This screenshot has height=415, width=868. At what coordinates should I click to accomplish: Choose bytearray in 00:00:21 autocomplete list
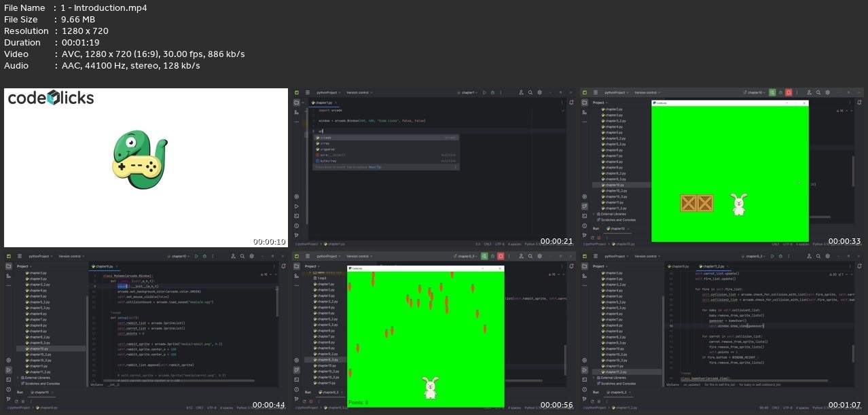[x=385, y=161]
